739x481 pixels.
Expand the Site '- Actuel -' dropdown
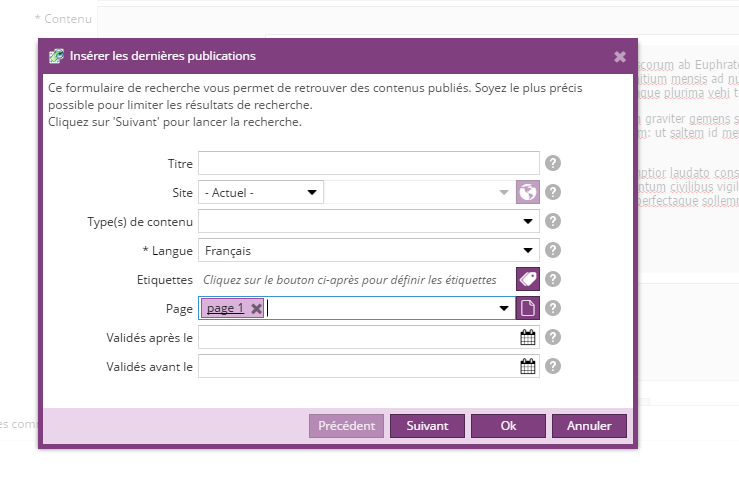tap(312, 192)
